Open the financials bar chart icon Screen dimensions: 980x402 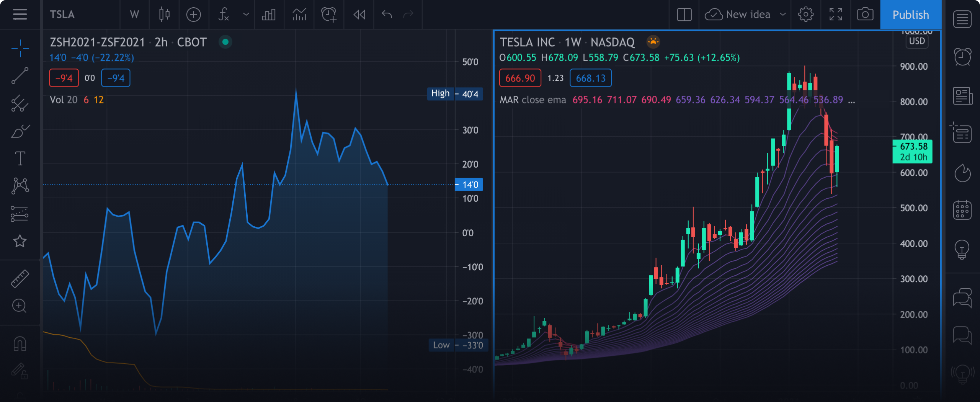pyautogui.click(x=269, y=15)
